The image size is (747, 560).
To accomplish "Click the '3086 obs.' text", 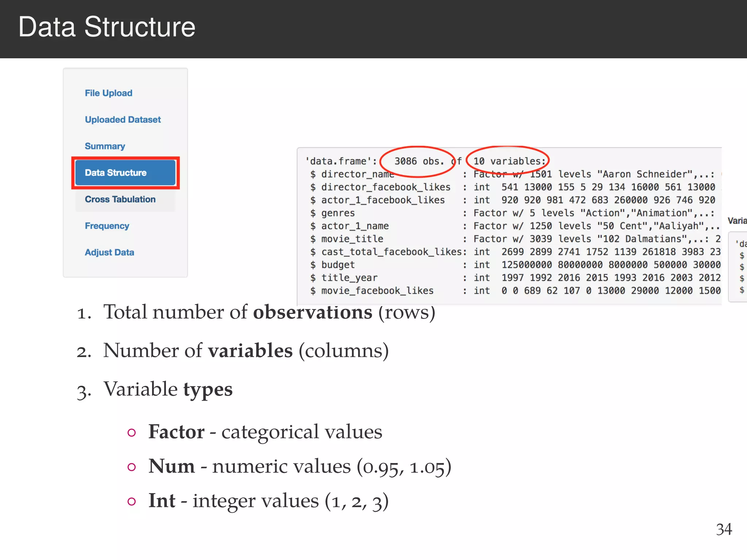I will pos(419,161).
